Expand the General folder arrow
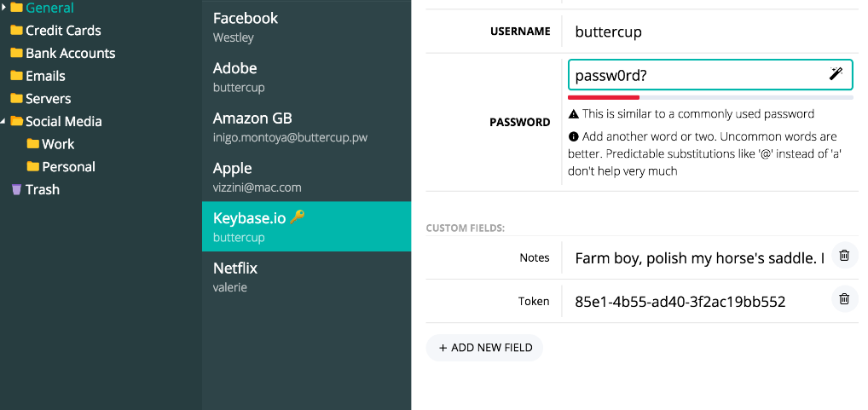 point(4,8)
